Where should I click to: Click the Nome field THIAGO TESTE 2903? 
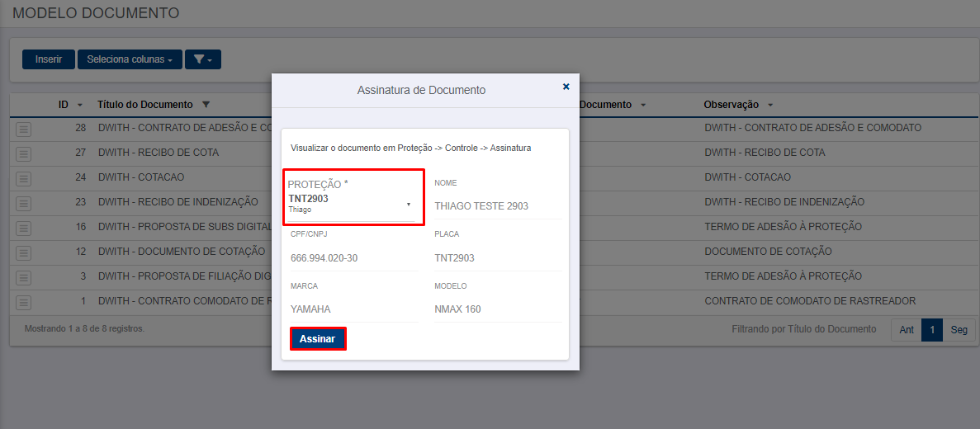(x=498, y=206)
